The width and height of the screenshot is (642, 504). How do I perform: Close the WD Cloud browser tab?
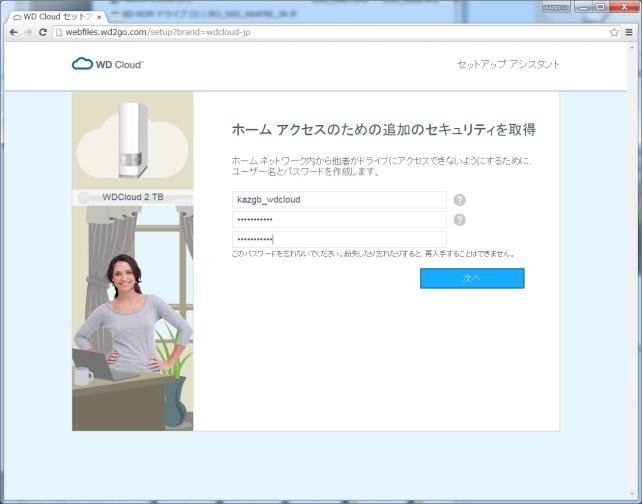[x=99, y=17]
